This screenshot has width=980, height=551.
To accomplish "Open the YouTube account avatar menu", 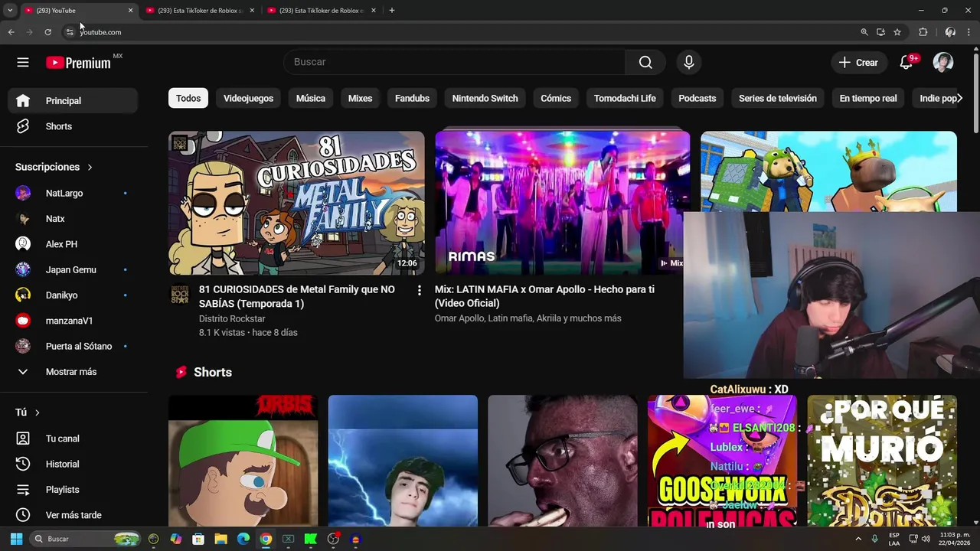I will [943, 63].
